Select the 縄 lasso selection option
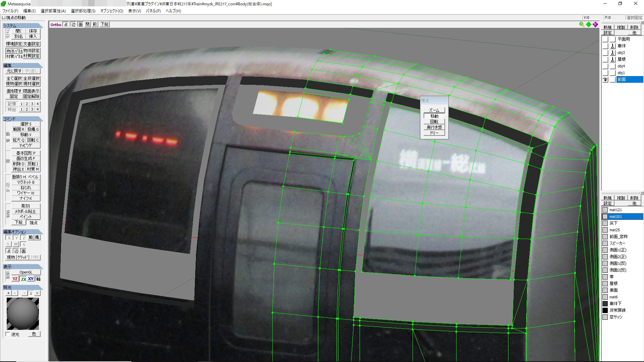This screenshot has width=644, height=362. [x=37, y=238]
